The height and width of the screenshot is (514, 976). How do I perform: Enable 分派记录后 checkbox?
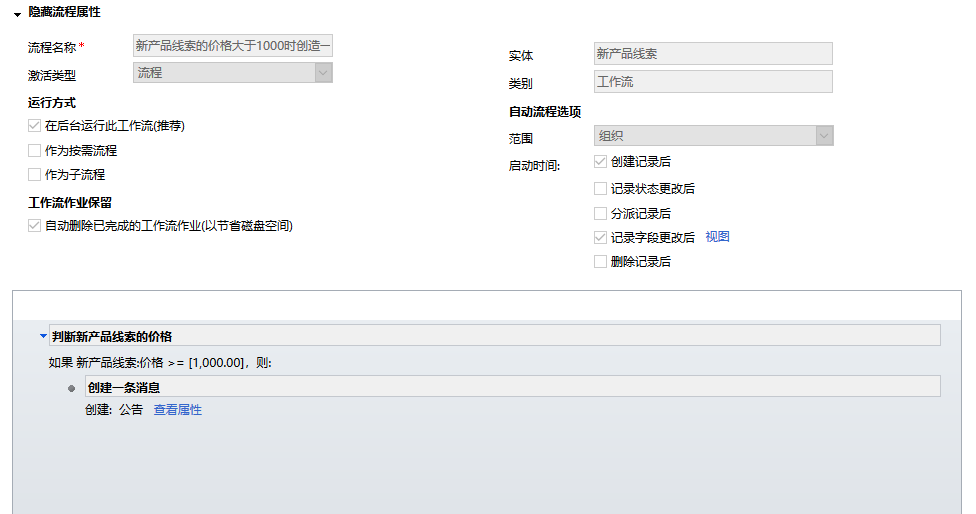[600, 213]
